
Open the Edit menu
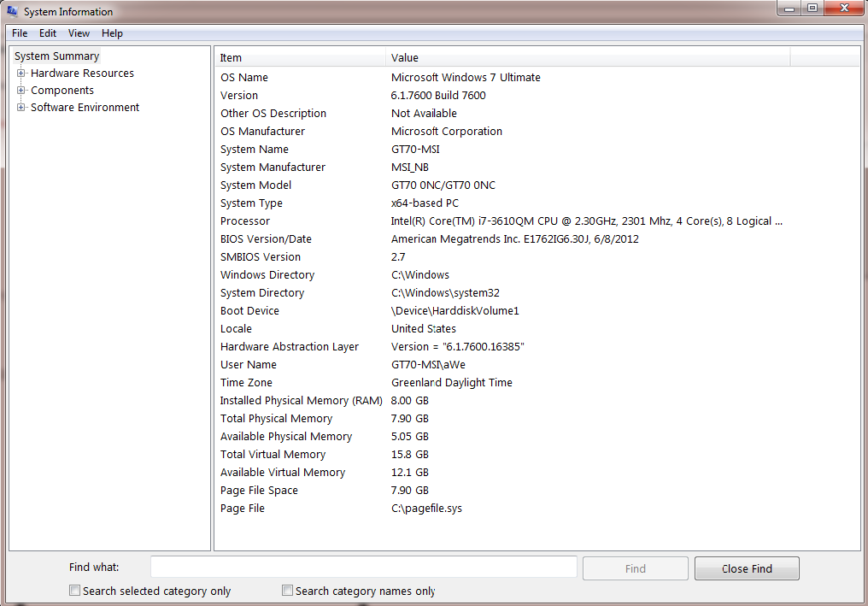tap(48, 33)
